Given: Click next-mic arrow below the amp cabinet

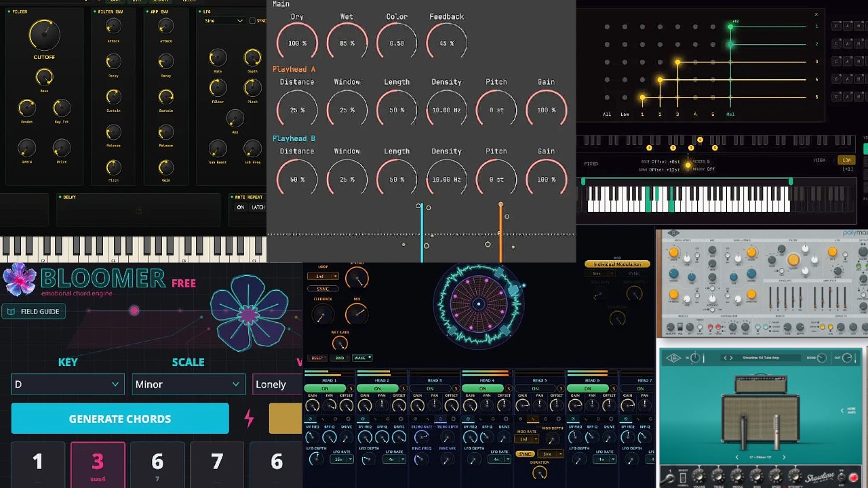Looking at the screenshot, I should (784, 457).
